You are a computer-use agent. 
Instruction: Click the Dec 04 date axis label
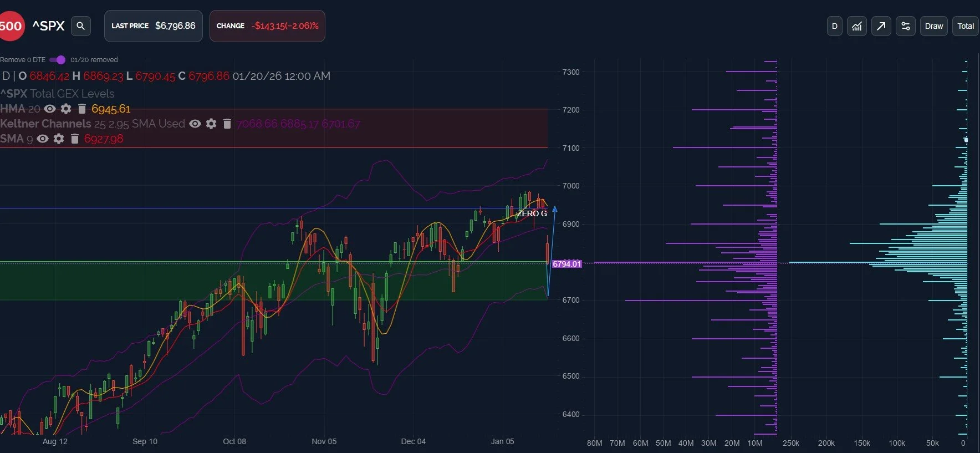pos(414,441)
